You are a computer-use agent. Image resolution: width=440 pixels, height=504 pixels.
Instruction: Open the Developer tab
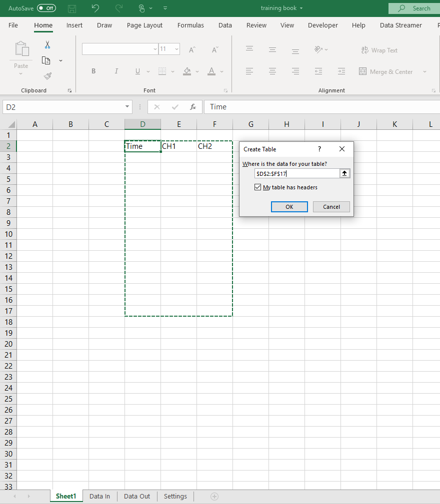322,25
